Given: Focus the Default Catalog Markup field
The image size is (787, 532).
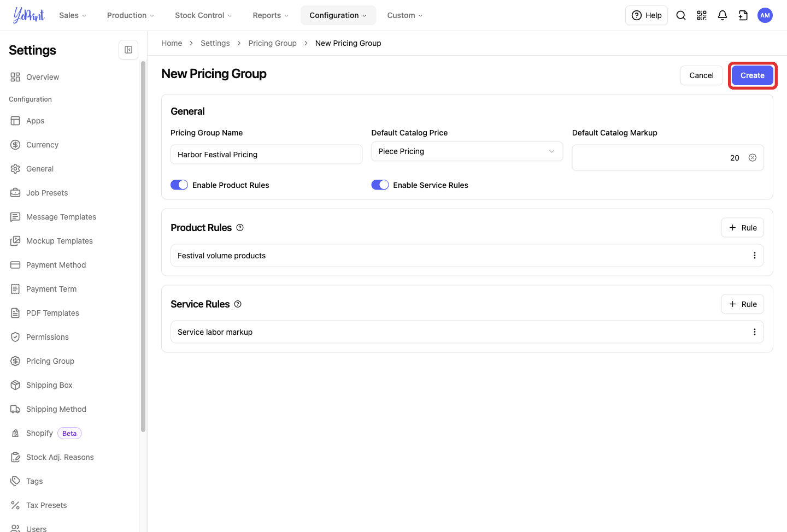Looking at the screenshot, I should coord(668,158).
